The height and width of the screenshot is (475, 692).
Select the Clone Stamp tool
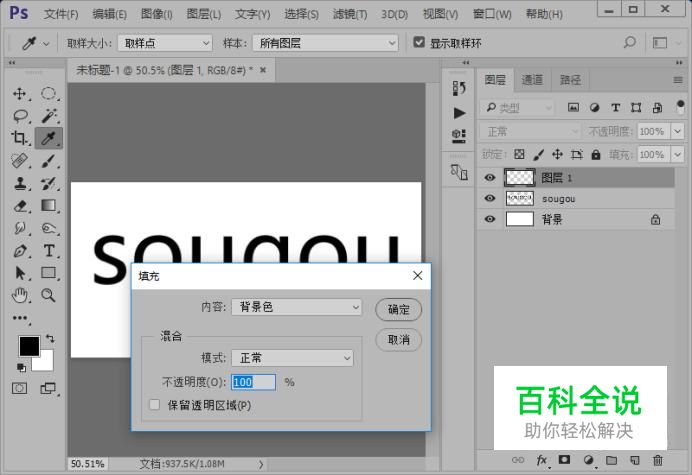pyautogui.click(x=19, y=183)
